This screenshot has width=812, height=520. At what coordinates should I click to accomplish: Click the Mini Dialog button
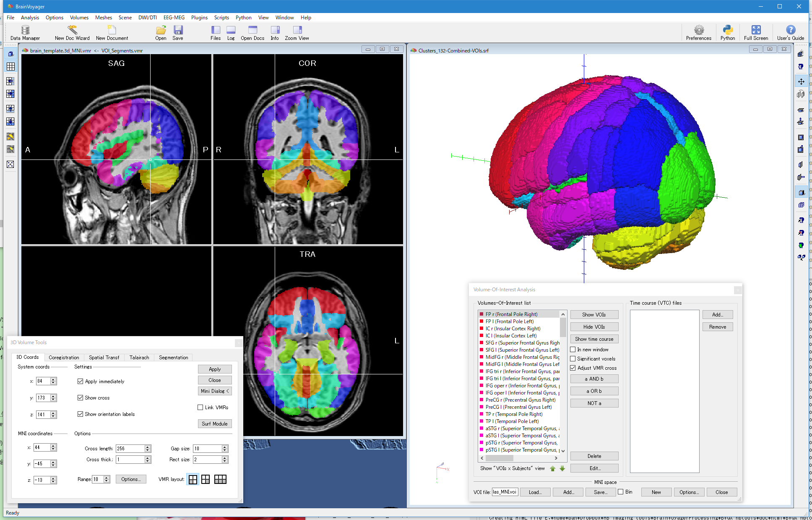215,391
